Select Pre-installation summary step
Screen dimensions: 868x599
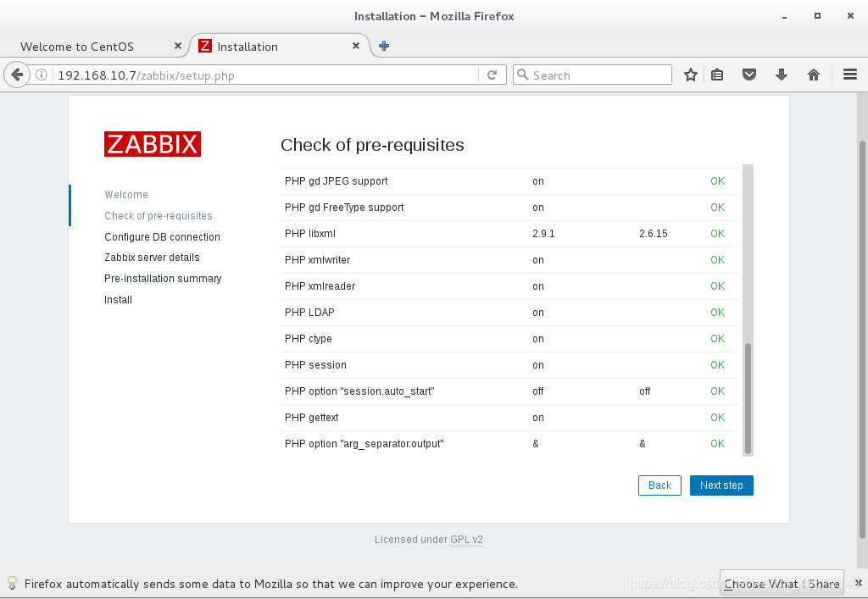click(163, 278)
